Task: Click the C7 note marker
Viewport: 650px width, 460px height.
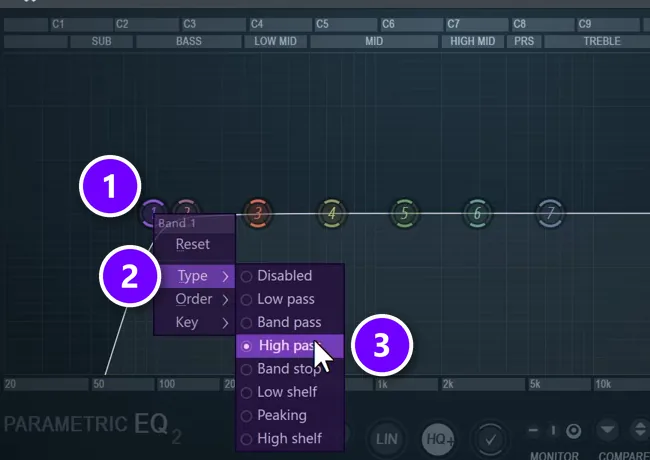Action: pyautogui.click(x=453, y=24)
